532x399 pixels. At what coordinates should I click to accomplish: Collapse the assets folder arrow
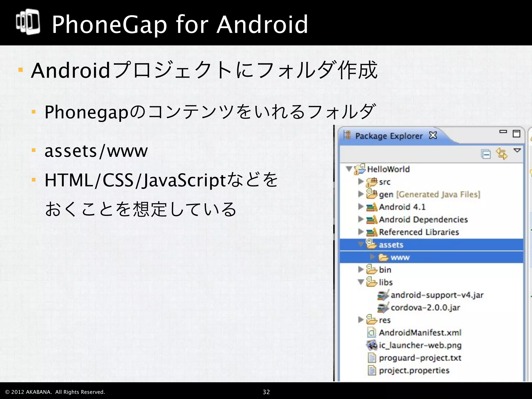361,244
